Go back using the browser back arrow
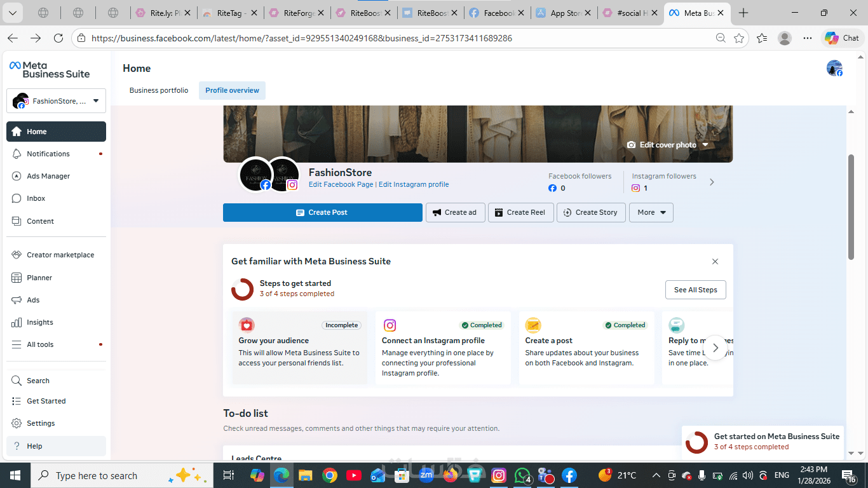 pos(13,38)
